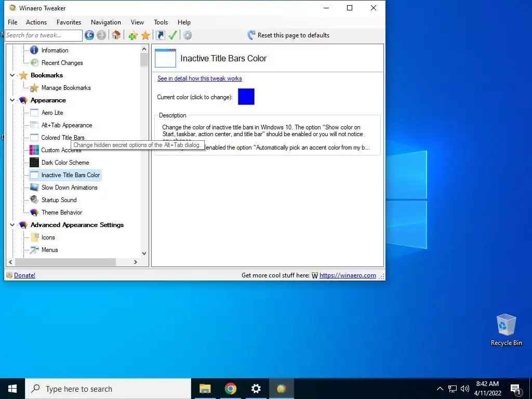
Task: Click the tree horizontal scroll right arrow
Action: pos(136,262)
